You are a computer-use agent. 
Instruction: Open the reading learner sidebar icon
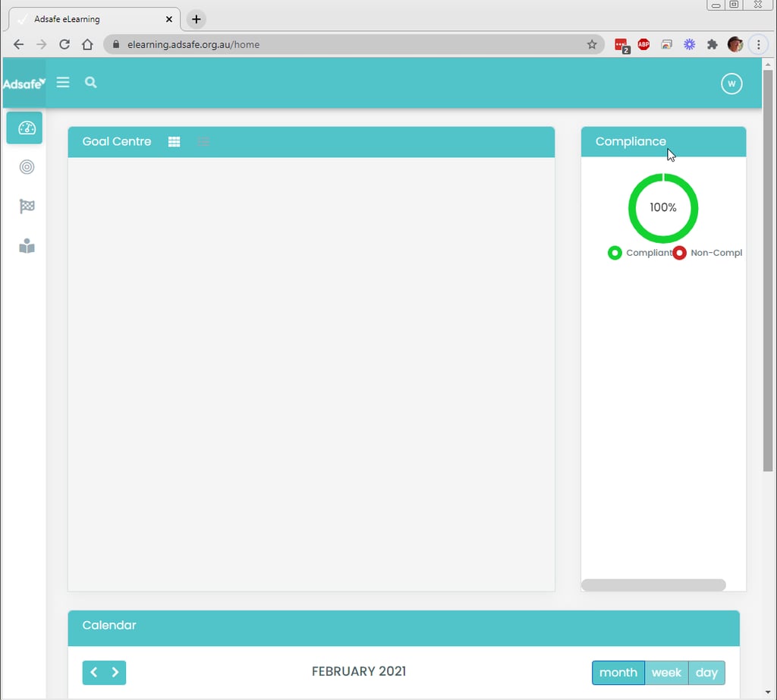pos(27,246)
